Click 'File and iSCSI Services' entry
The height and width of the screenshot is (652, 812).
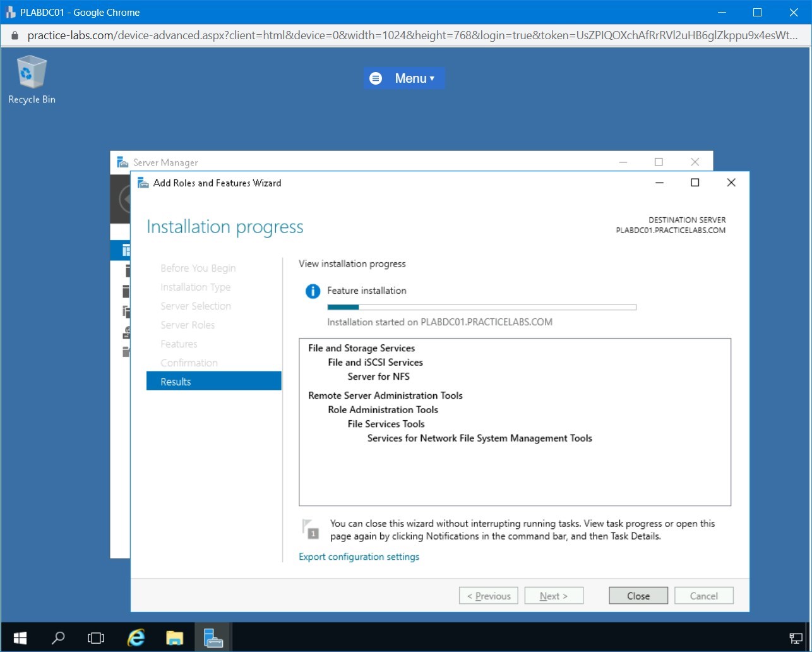coord(375,362)
